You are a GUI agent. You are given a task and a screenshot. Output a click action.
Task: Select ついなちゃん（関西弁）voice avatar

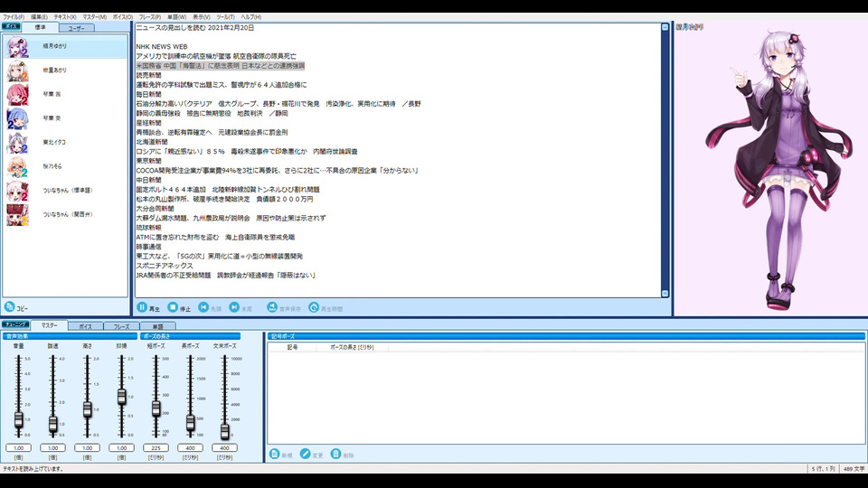click(17, 215)
